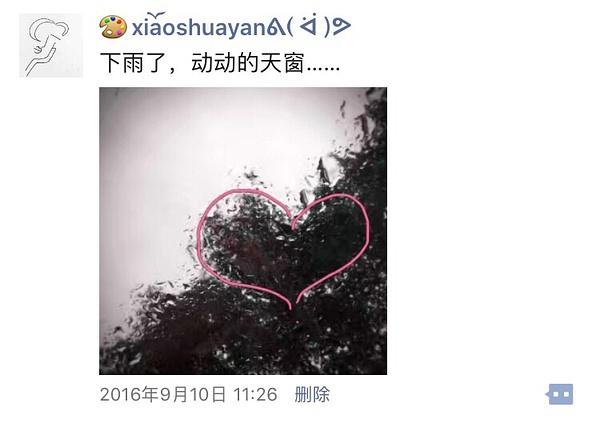
Task: Open the rainy sunroof photo
Action: point(243,231)
